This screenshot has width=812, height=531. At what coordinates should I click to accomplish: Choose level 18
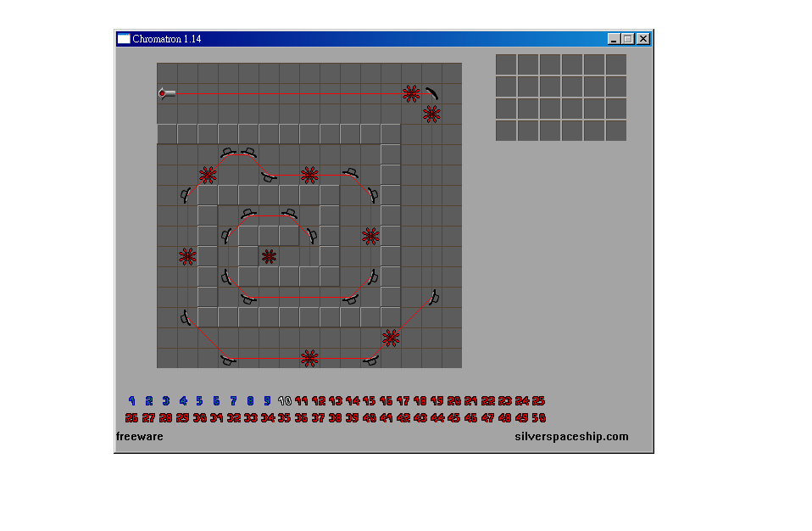click(420, 400)
